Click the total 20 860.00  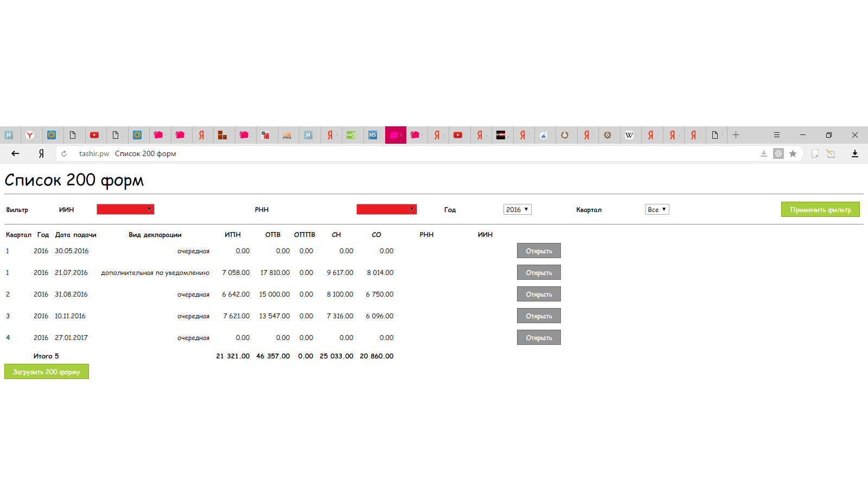pyautogui.click(x=376, y=356)
